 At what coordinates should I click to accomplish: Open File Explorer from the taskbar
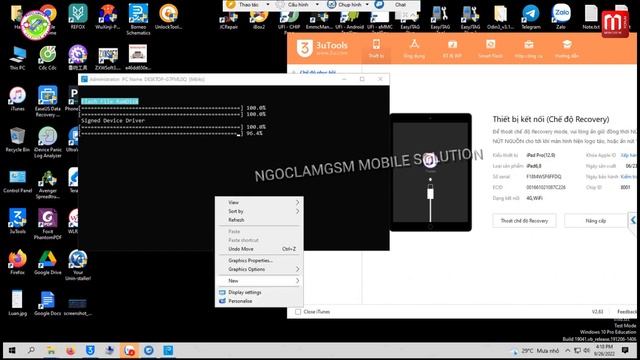point(51,350)
